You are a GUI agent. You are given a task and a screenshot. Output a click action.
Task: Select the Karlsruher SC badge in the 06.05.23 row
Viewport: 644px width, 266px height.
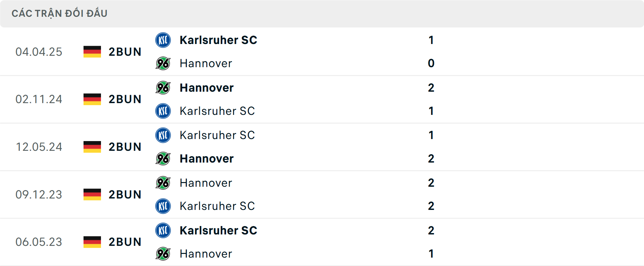[x=163, y=230]
